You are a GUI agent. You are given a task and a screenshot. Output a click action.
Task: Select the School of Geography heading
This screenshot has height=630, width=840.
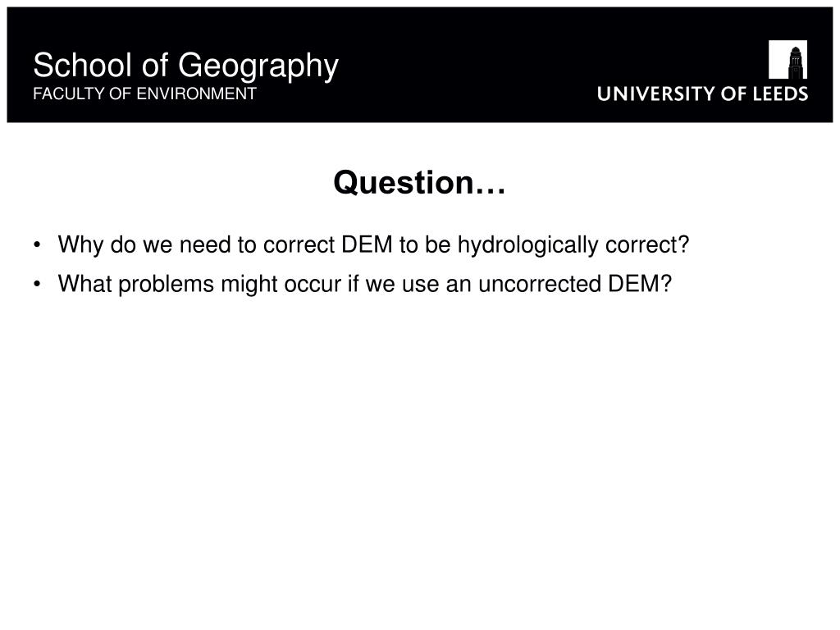(x=185, y=66)
